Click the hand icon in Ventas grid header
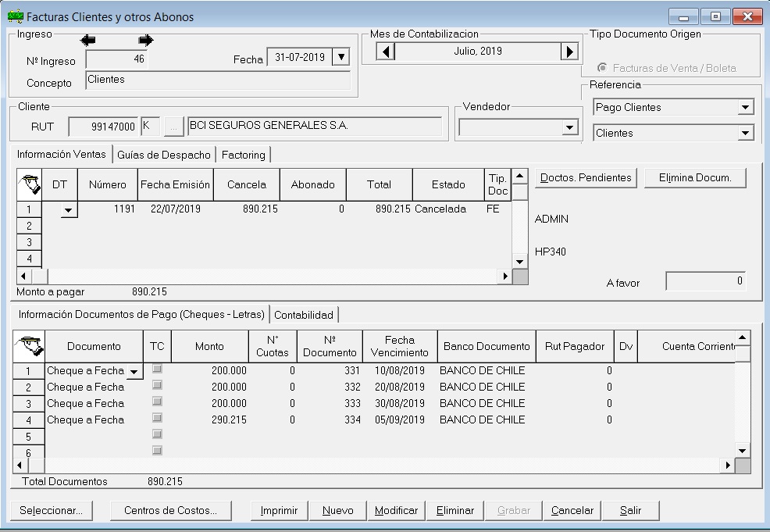770x532 pixels. click(x=30, y=184)
